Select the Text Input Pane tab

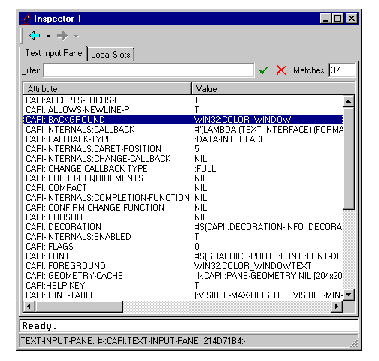pos(54,53)
